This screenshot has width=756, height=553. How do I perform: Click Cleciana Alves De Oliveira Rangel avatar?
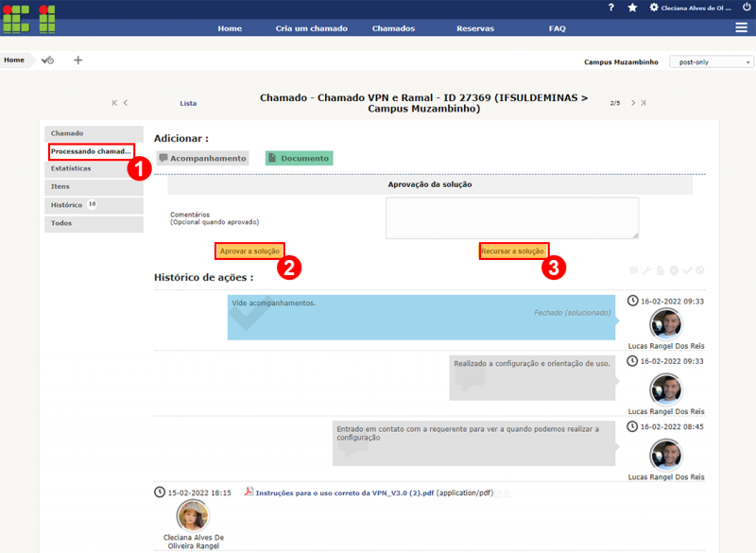[193, 515]
